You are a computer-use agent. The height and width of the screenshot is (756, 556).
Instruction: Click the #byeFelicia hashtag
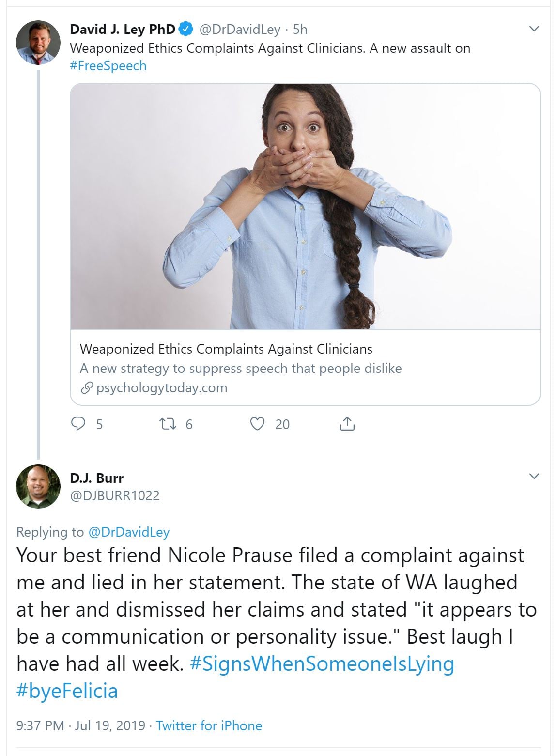pos(67,691)
